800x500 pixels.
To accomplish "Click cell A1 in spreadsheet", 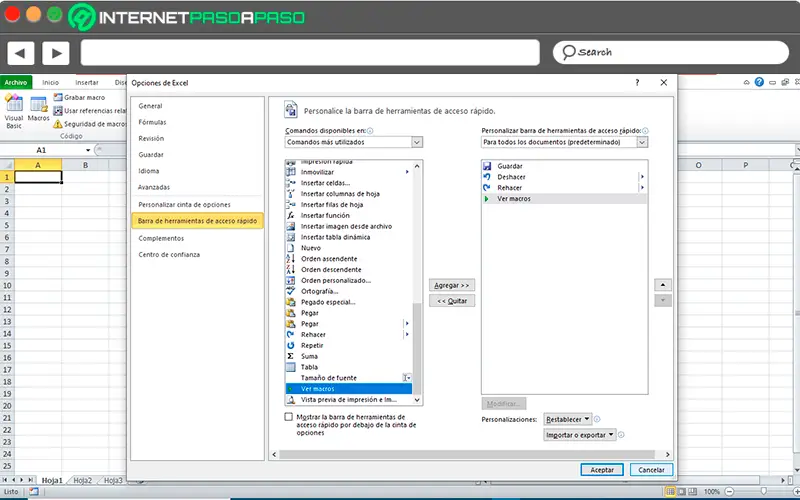I will pyautogui.click(x=38, y=177).
